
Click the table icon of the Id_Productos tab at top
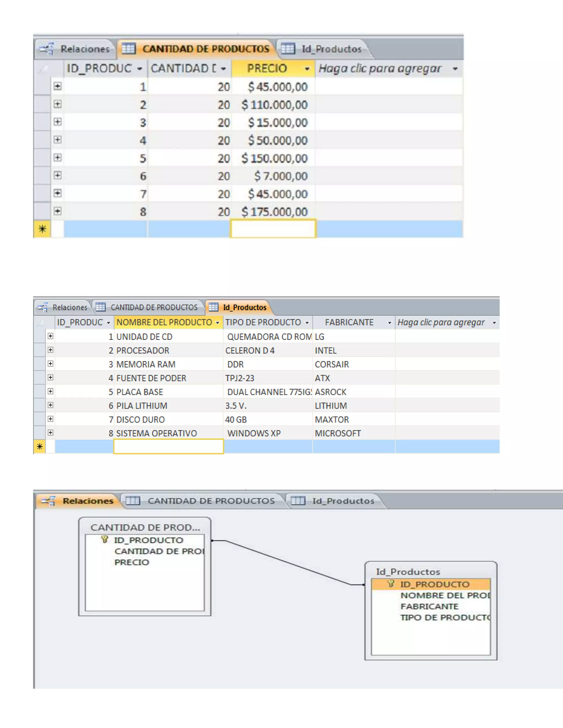coord(288,49)
